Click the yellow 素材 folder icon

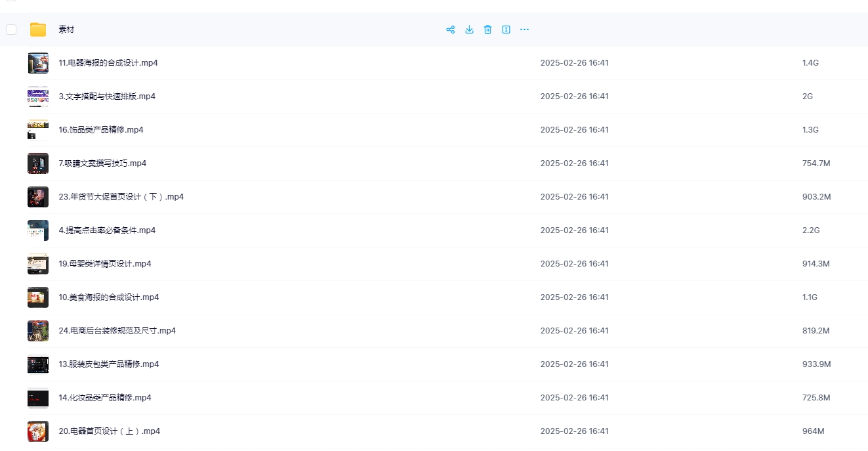38,30
